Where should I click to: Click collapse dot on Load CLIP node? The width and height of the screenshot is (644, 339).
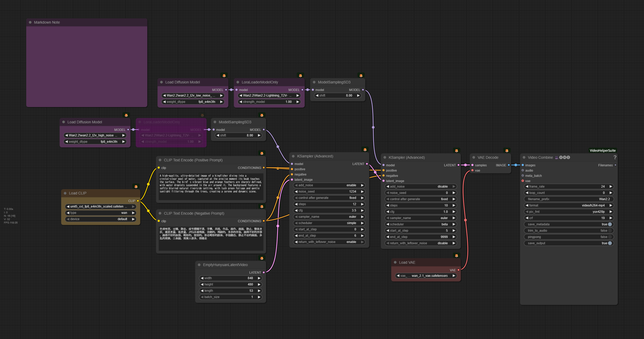pos(65,193)
